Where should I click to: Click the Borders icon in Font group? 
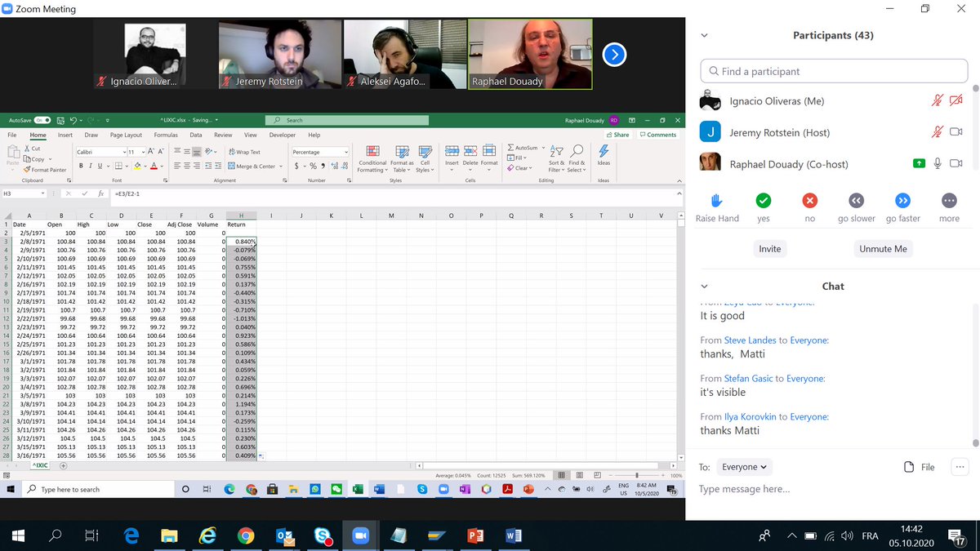[x=117, y=166]
